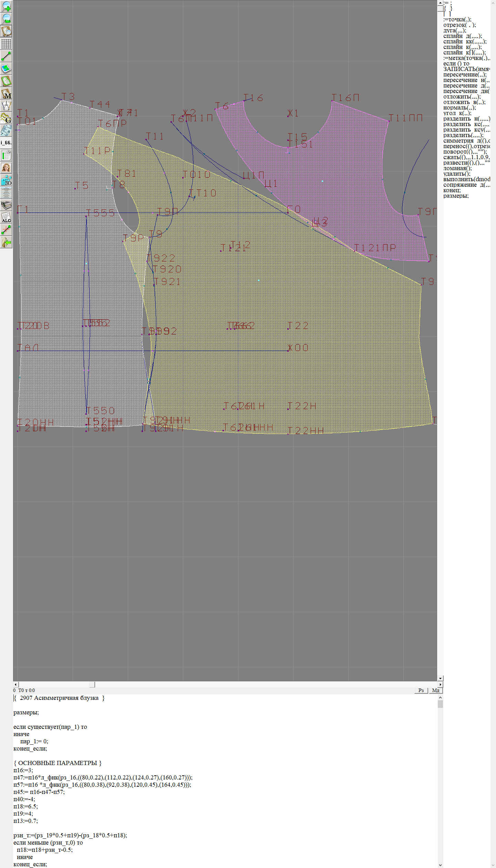Open the table with green column icon
The width and height of the screenshot is (496, 868).
6,155
